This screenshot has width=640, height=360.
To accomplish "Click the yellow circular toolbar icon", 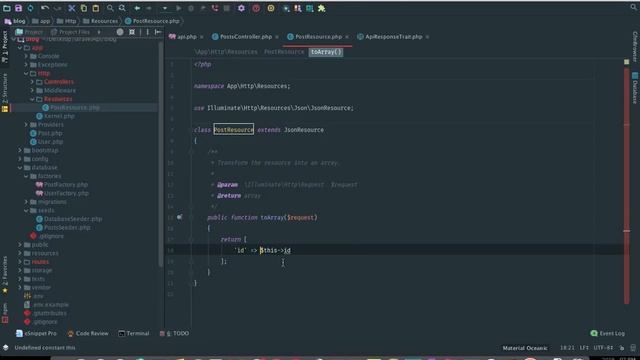I will click(x=271, y=8).
